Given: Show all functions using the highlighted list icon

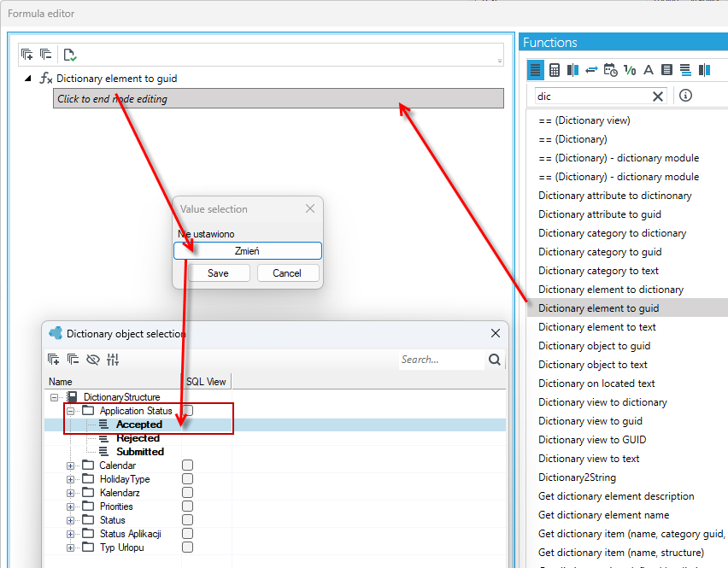Looking at the screenshot, I should 536,70.
